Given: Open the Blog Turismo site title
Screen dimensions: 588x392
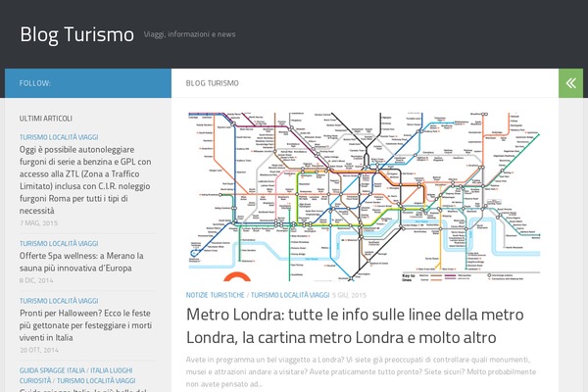Looking at the screenshot, I should 76,34.
